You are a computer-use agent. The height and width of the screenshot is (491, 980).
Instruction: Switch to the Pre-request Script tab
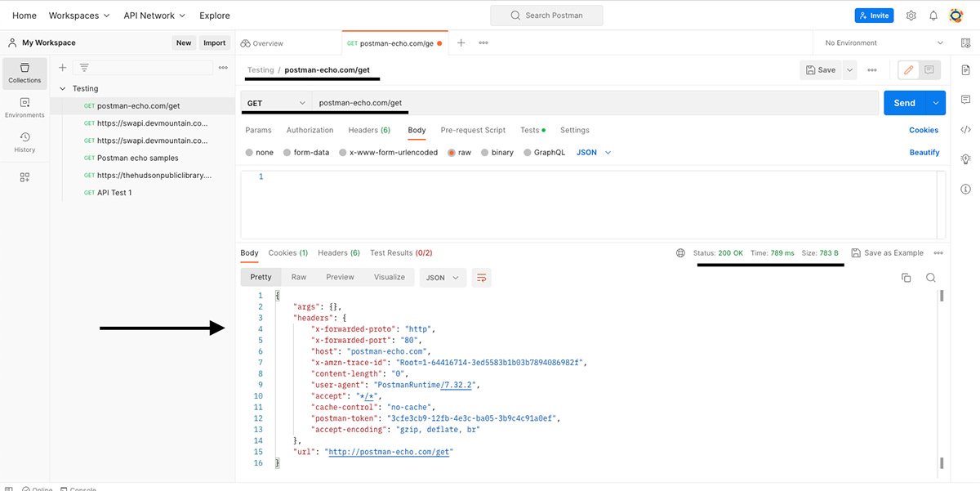(x=473, y=130)
